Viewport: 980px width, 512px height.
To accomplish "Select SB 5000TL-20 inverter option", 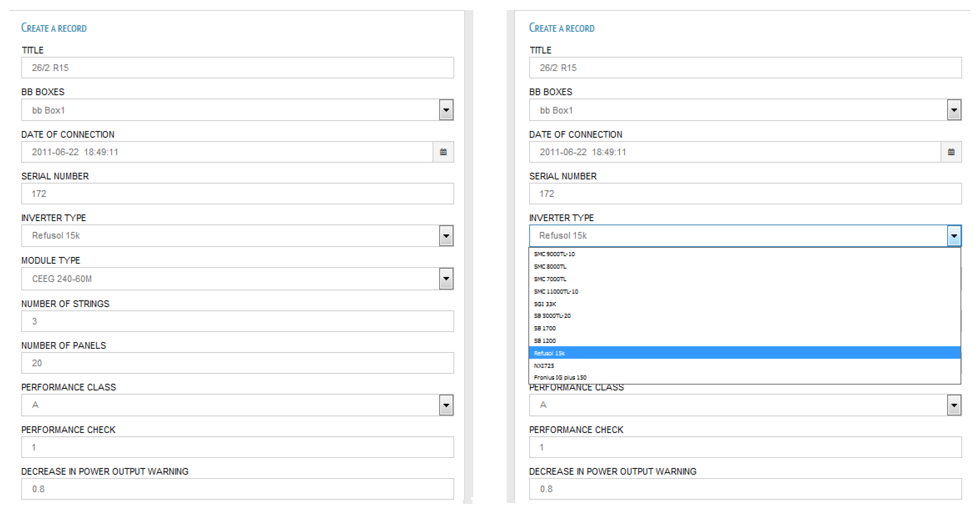I will [552, 316].
